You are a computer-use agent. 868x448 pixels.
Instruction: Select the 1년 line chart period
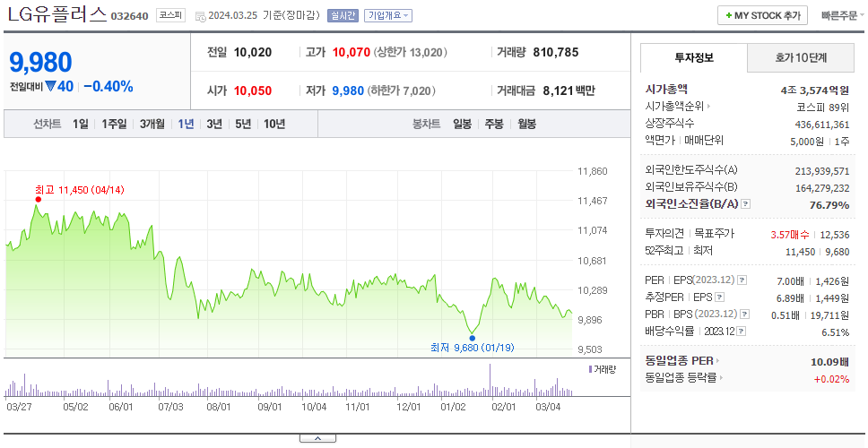(x=186, y=124)
